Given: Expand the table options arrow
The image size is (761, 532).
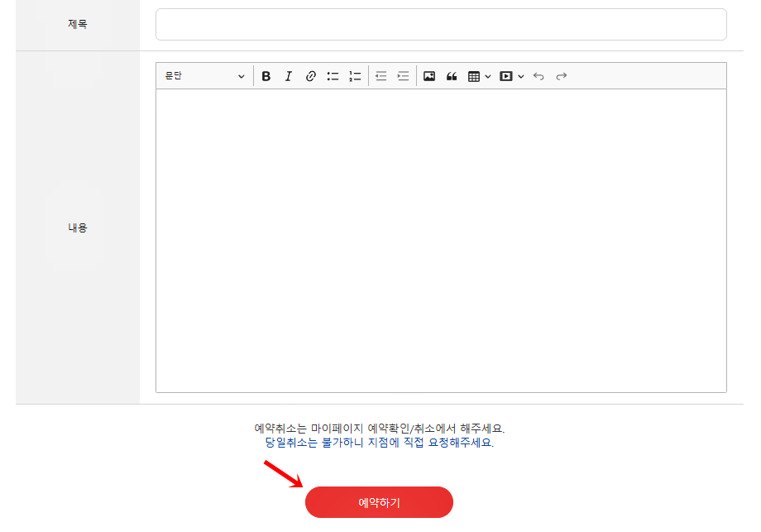Looking at the screenshot, I should tap(488, 76).
